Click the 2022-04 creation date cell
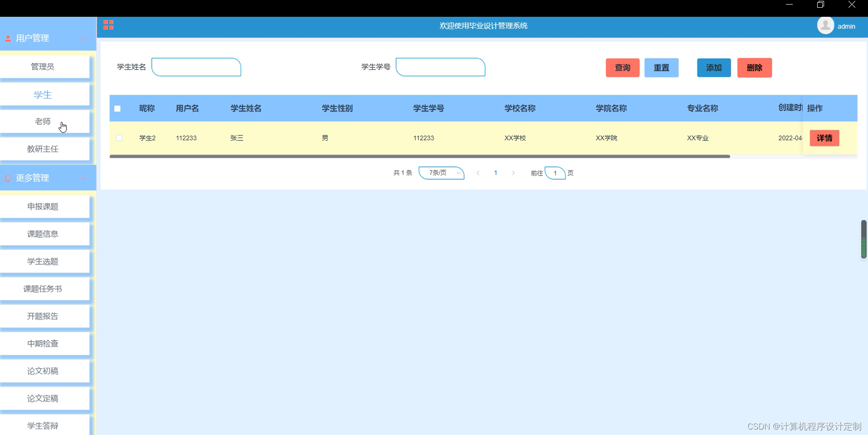The image size is (868, 435). tap(790, 138)
